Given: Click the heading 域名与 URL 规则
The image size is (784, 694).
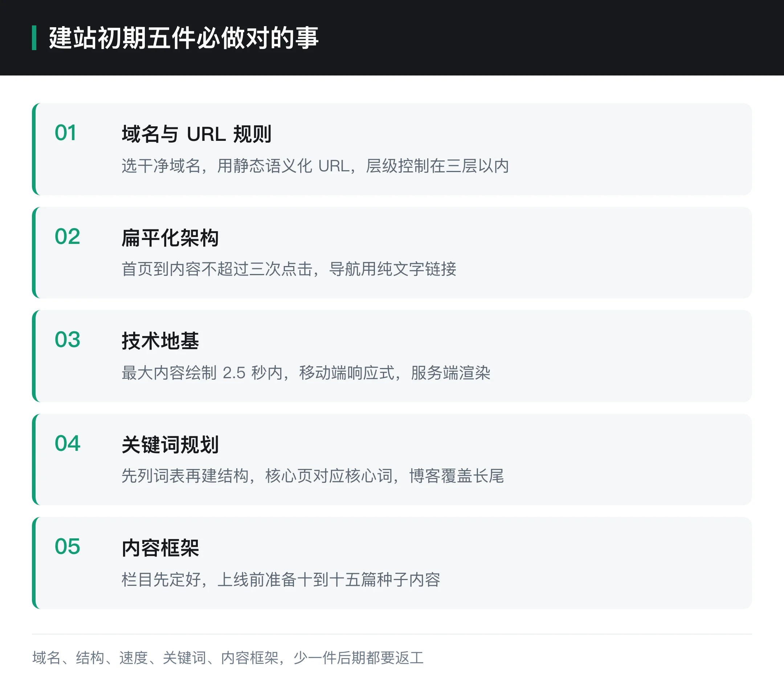Looking at the screenshot, I should click(x=196, y=134).
